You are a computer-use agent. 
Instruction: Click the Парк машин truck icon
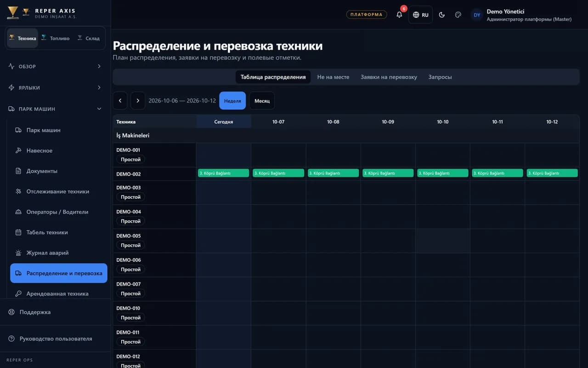(x=18, y=130)
